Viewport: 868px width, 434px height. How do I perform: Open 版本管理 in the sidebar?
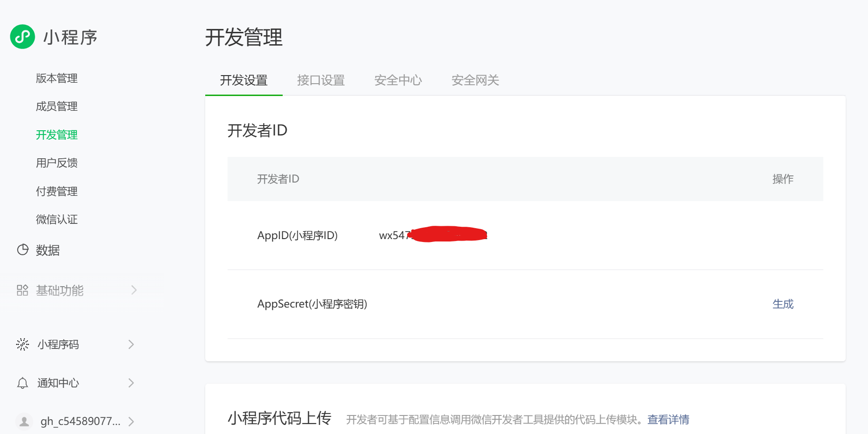click(x=57, y=78)
